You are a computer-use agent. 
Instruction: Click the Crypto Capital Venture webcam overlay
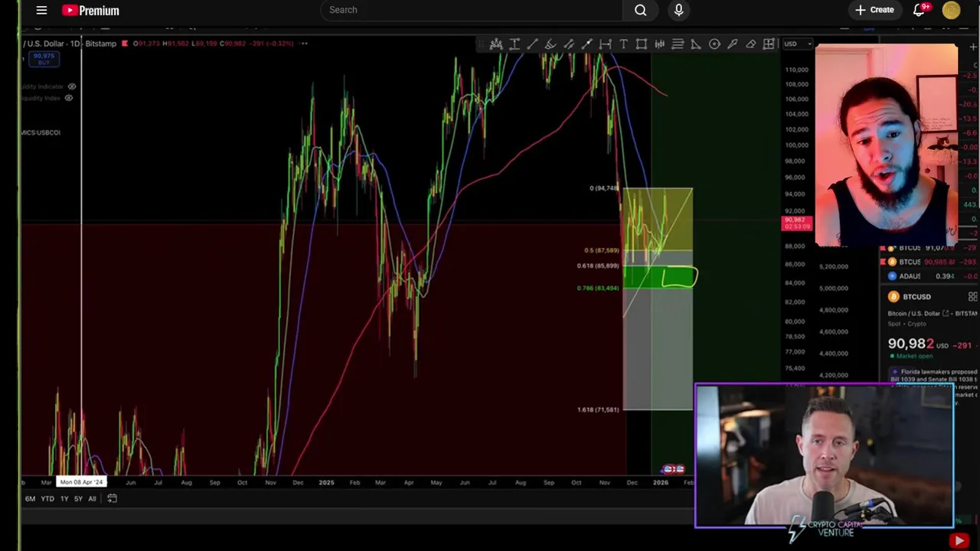point(825,456)
